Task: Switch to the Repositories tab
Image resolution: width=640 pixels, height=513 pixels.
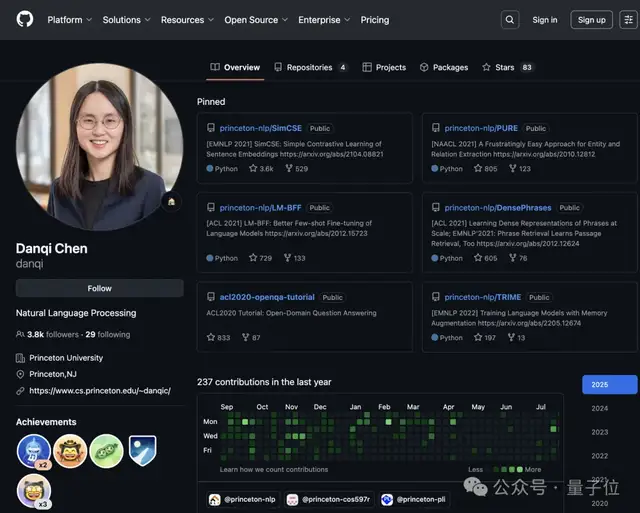Action: [310, 67]
